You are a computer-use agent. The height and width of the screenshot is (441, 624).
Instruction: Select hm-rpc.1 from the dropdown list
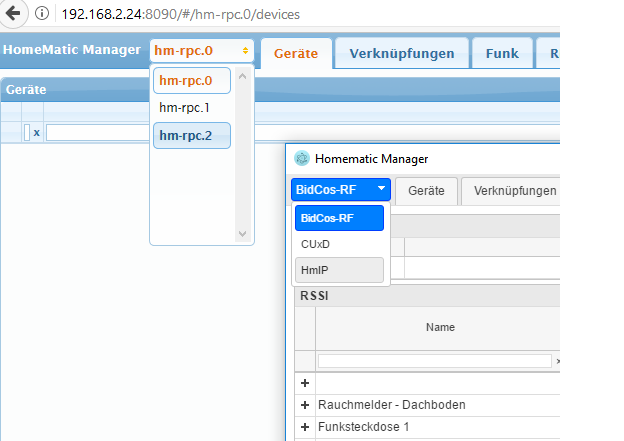coord(192,107)
